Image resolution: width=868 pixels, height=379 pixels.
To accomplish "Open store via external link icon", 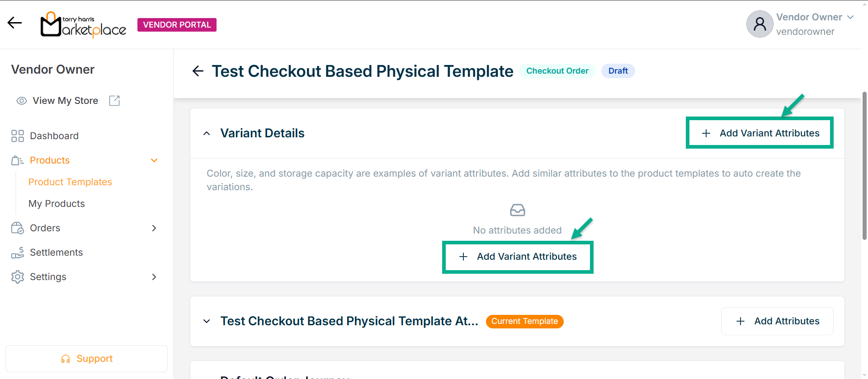I will click(x=114, y=101).
